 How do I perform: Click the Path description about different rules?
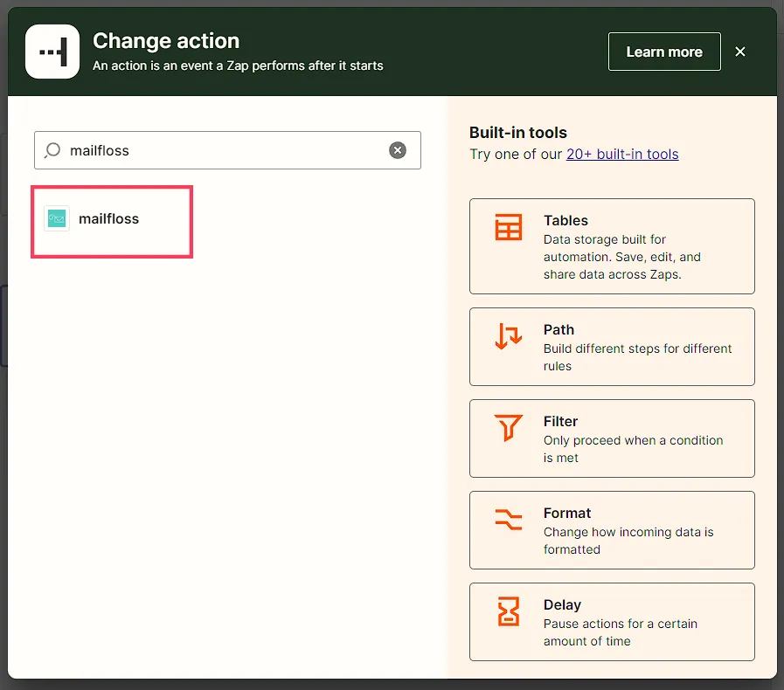pyautogui.click(x=637, y=357)
